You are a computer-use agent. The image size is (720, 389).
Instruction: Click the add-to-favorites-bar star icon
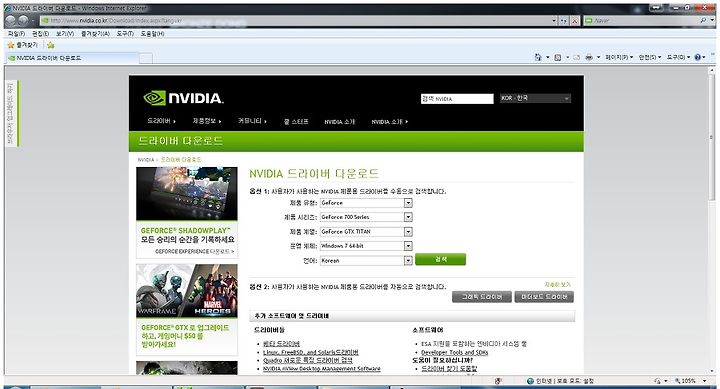click(x=51, y=45)
